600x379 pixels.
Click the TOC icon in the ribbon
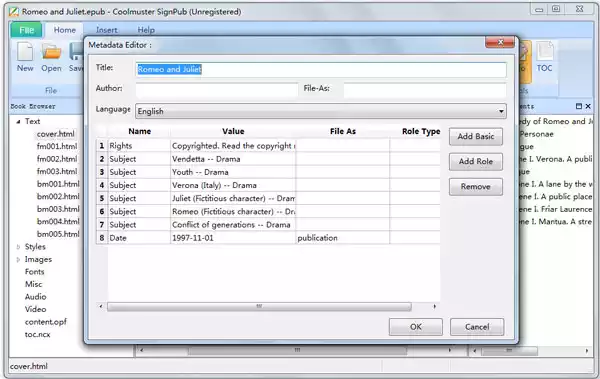tap(545, 52)
